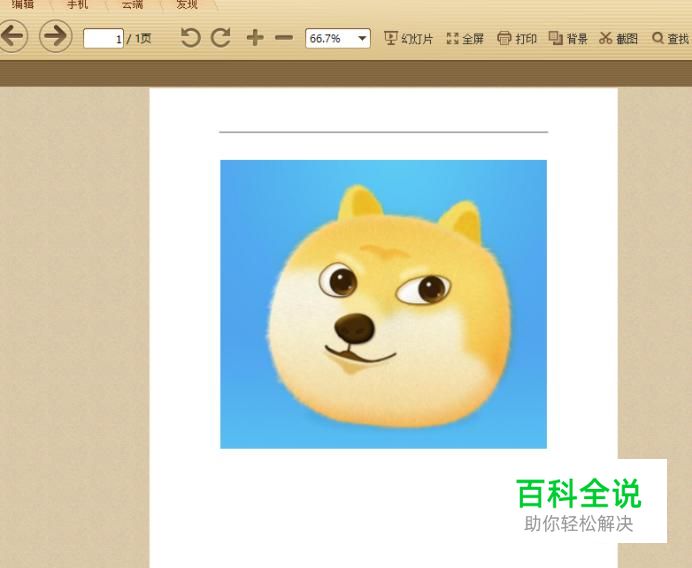The width and height of the screenshot is (692, 568).
Task: Go to the previous page arrow
Action: click(13, 36)
